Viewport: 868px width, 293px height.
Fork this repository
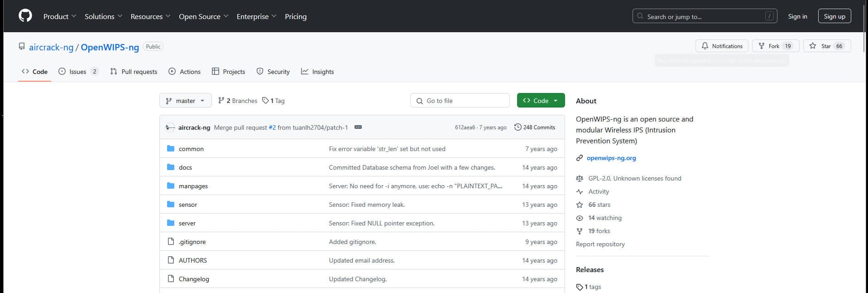(775, 46)
